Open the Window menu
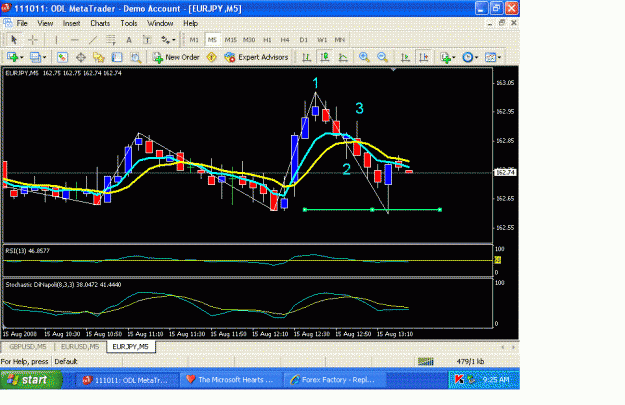The width and height of the screenshot is (625, 405). (x=160, y=24)
